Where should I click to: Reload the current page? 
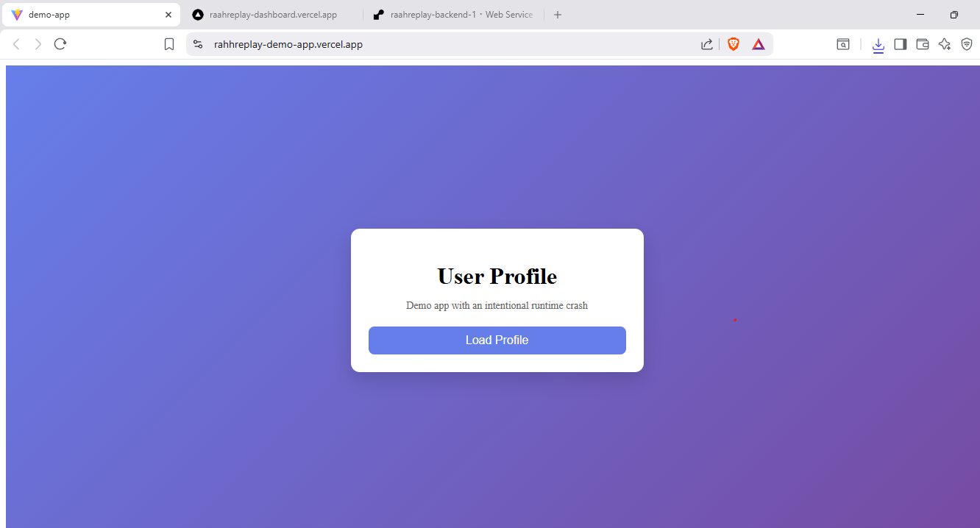tap(60, 44)
